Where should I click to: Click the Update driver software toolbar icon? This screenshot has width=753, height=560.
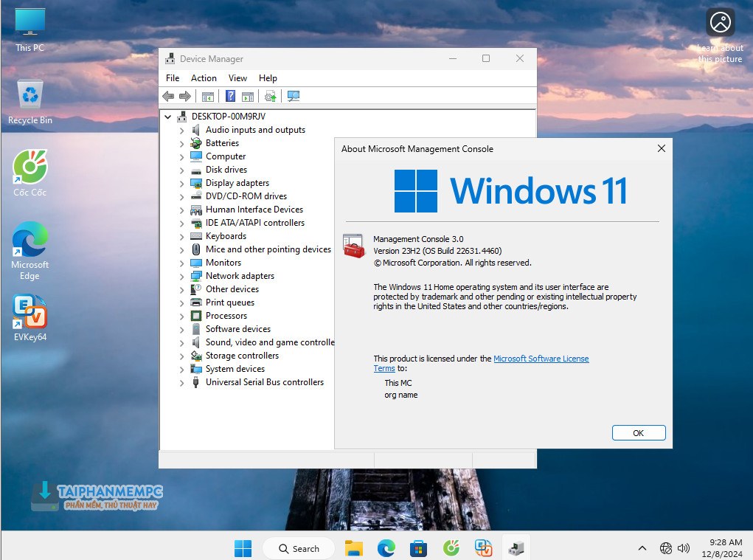pyautogui.click(x=271, y=96)
